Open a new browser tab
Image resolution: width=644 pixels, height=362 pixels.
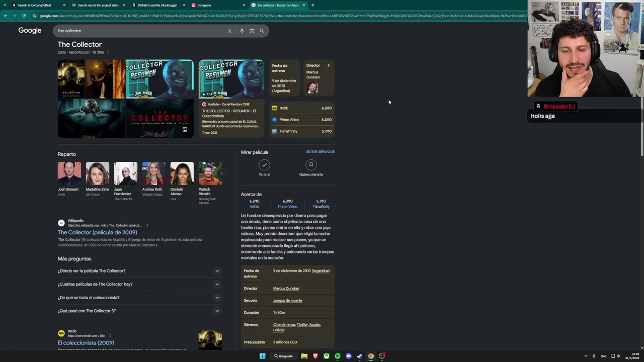[x=312, y=5]
